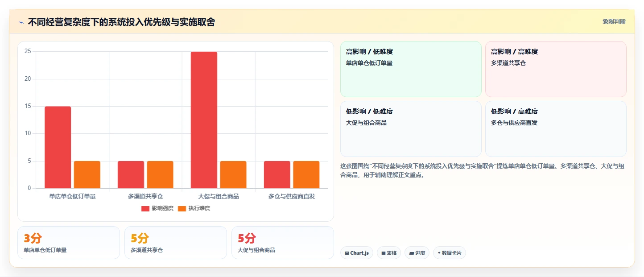Click the red bar for 单店单仓低订单量
The width and height of the screenshot is (644, 277).
coord(58,147)
